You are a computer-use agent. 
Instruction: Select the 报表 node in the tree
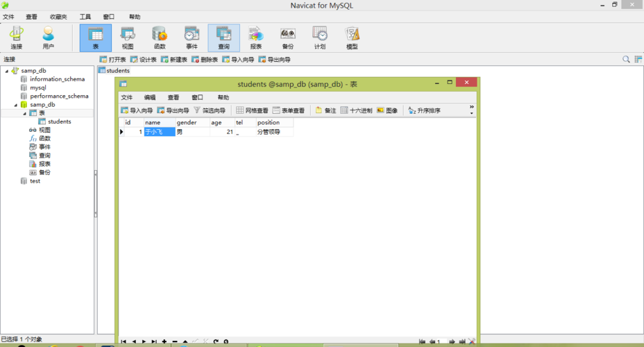coord(44,164)
